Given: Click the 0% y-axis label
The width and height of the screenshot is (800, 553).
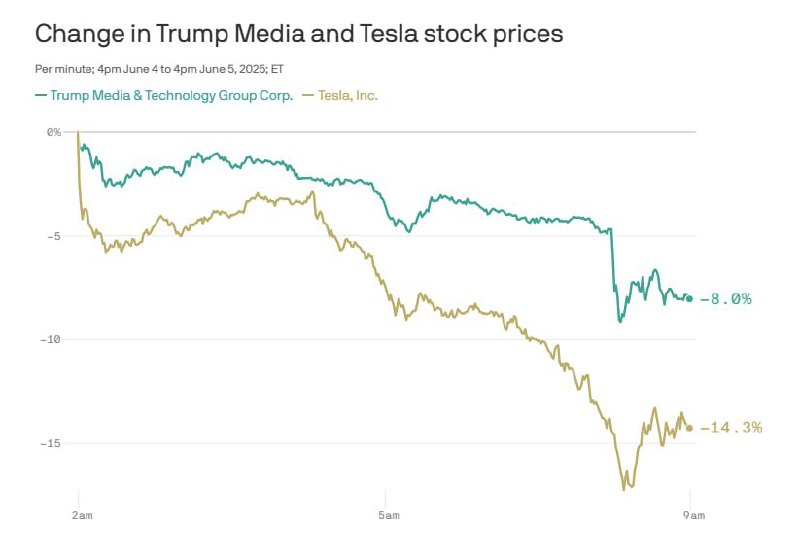Looking at the screenshot, I should (x=54, y=132).
